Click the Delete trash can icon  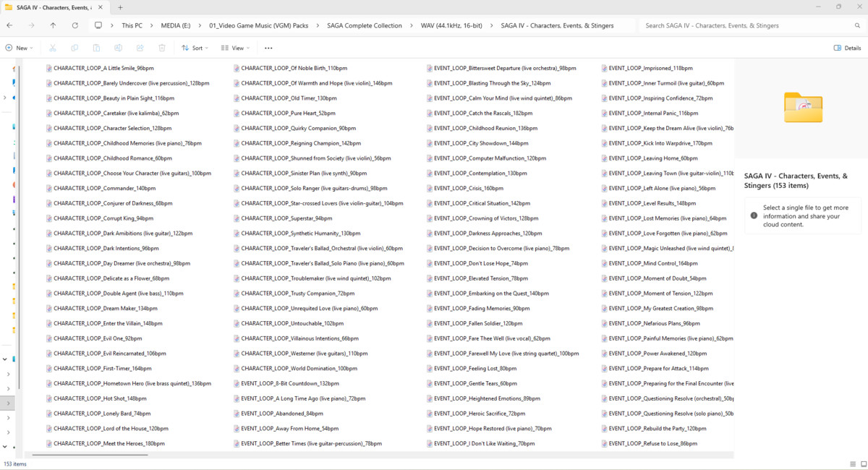162,48
